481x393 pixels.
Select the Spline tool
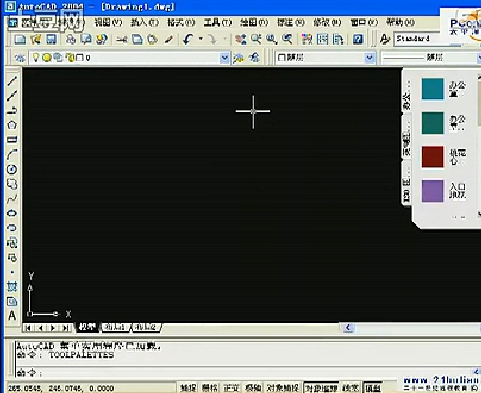[x=12, y=199]
